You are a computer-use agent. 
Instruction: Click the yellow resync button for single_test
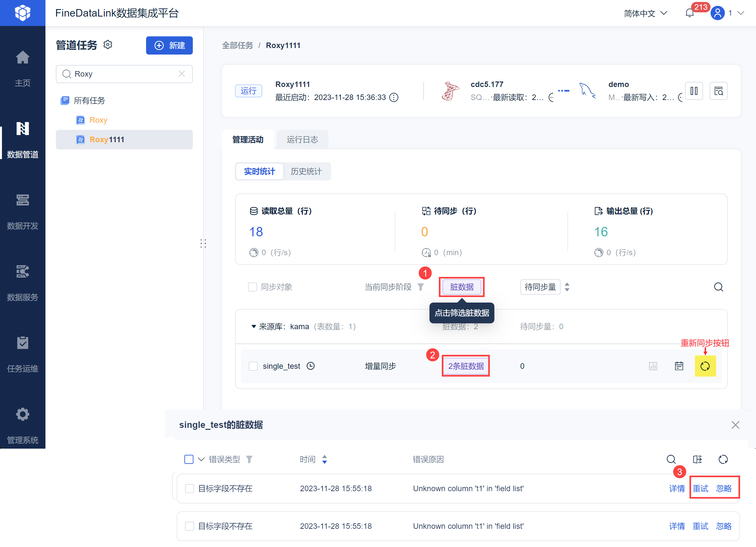tap(705, 366)
